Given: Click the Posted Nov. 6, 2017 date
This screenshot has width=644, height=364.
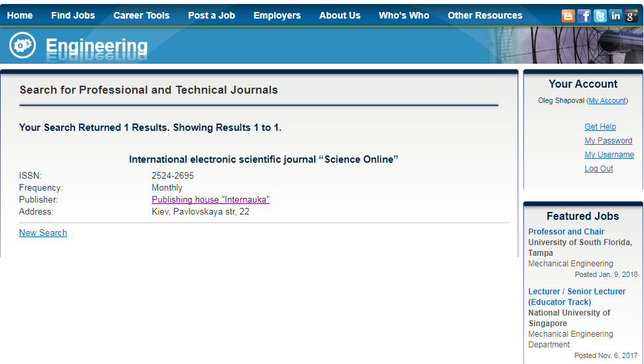Looking at the screenshot, I should [x=605, y=355].
